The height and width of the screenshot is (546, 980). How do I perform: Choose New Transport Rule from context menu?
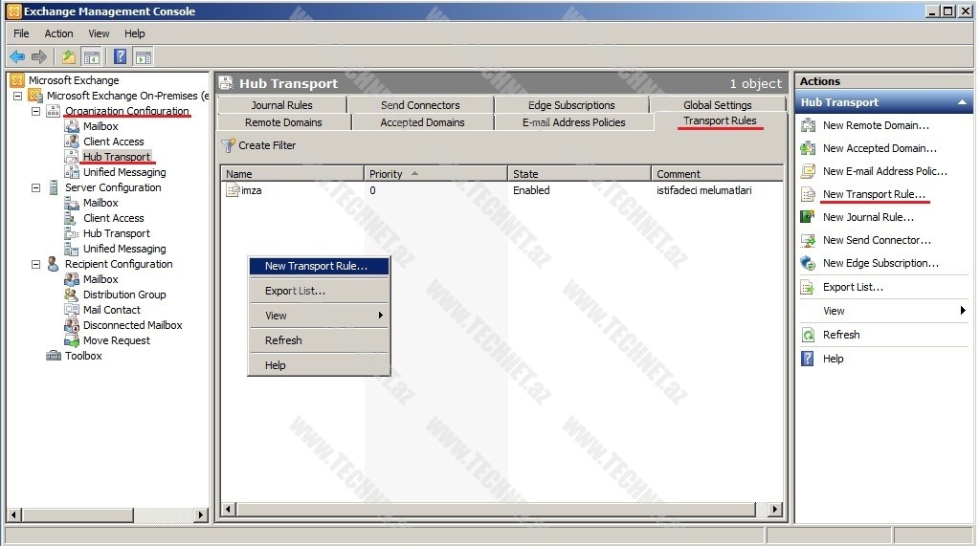pos(316,266)
